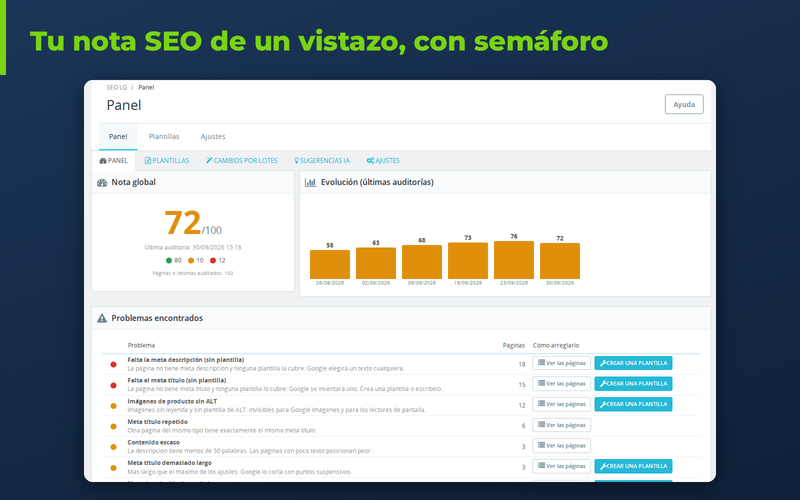Click the 'Última auditoría: 30/09/2026 15:18' text
Screen dimensions: 800x500
pyautogui.click(x=193, y=247)
